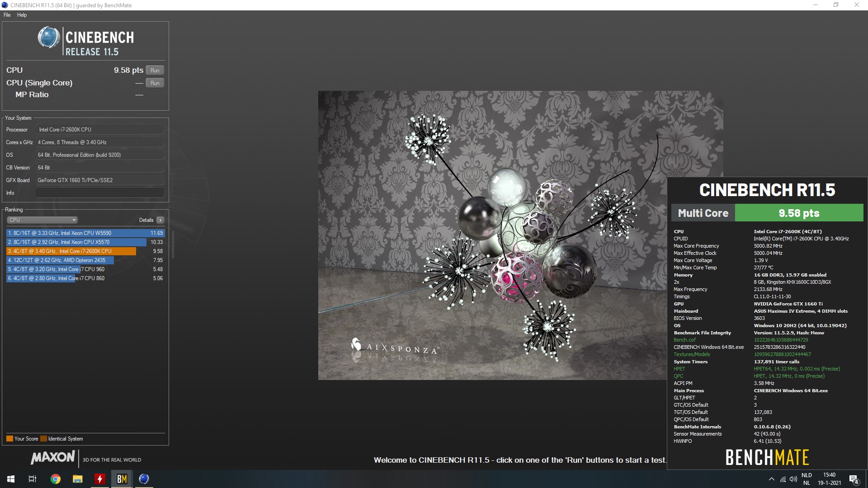Expand ranking Details arrow button
868x488 pixels.
click(160, 220)
